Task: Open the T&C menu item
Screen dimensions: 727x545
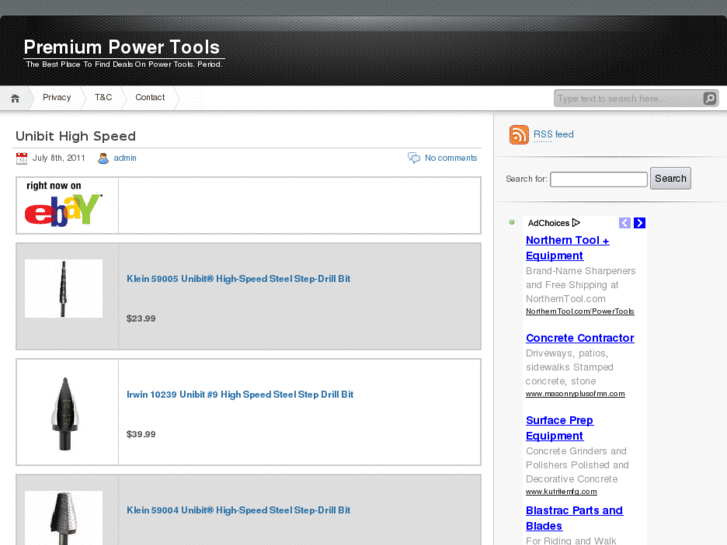Action: pyautogui.click(x=103, y=97)
